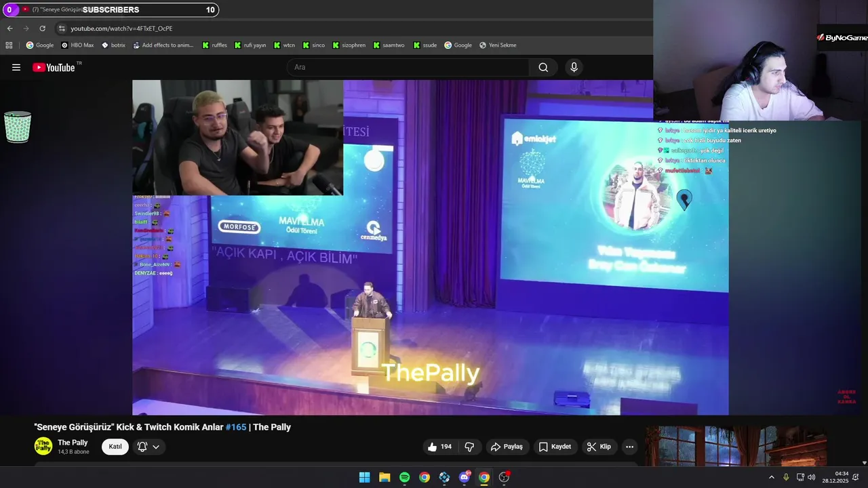Go back with the browser back arrow
The image size is (868, 488).
pyautogui.click(x=9, y=28)
